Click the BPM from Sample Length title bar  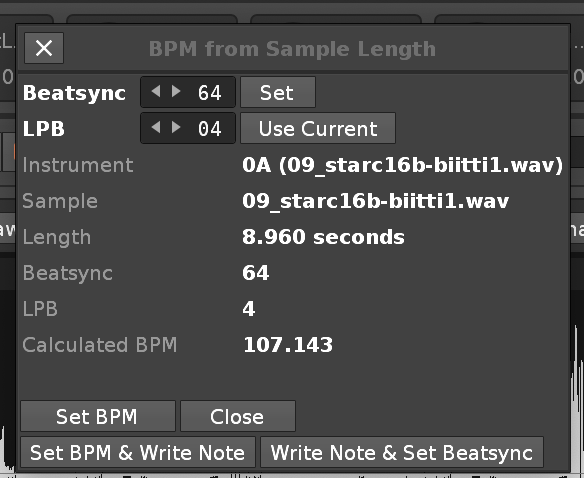(x=292, y=49)
